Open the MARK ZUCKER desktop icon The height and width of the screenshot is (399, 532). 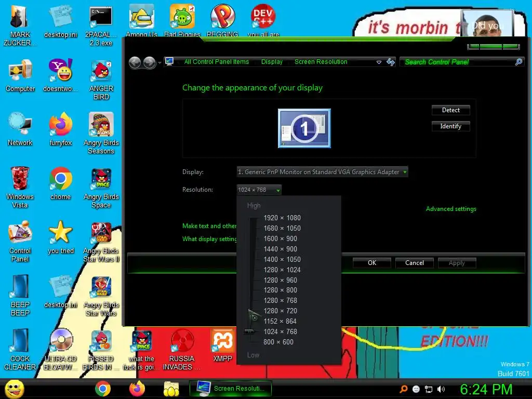click(20, 25)
